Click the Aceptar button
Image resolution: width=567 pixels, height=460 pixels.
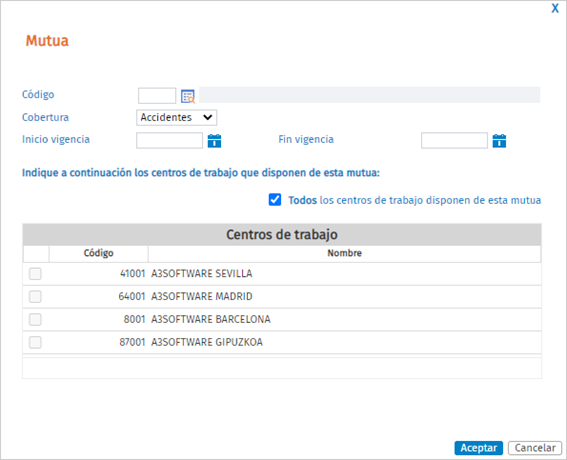479,448
